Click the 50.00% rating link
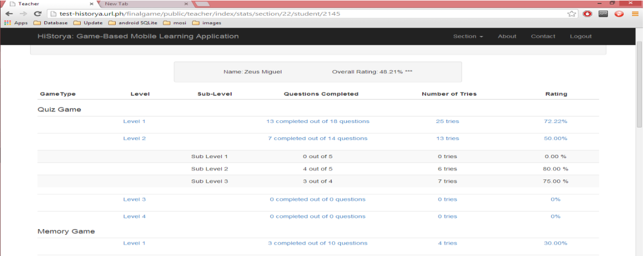This screenshot has width=644, height=256. pos(556,138)
